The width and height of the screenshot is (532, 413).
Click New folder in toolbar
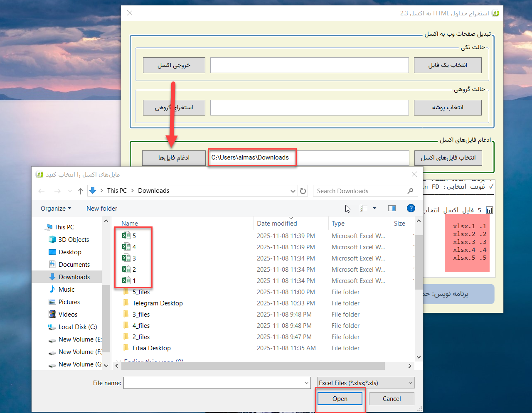(102, 209)
